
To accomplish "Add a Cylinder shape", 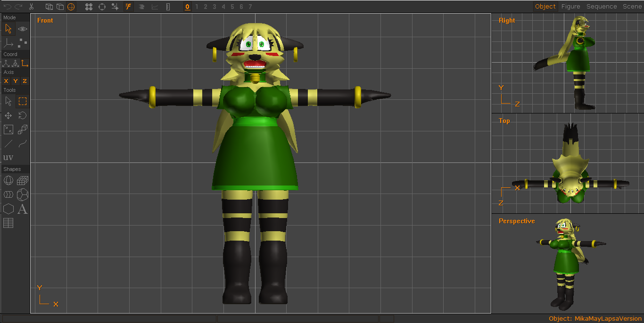I will click(x=8, y=194).
